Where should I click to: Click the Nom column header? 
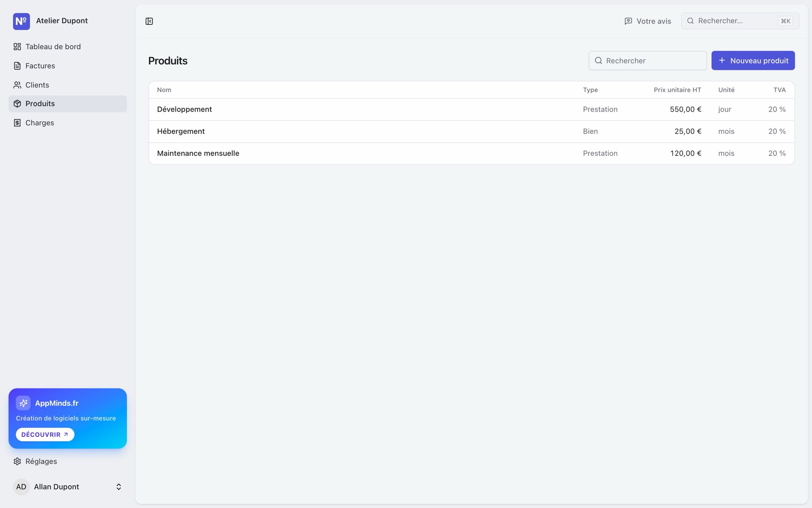pos(164,90)
